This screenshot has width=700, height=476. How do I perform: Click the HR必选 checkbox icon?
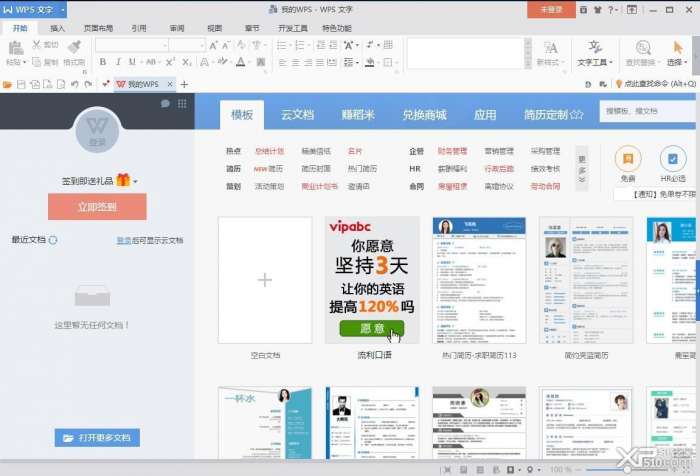pyautogui.click(x=673, y=159)
